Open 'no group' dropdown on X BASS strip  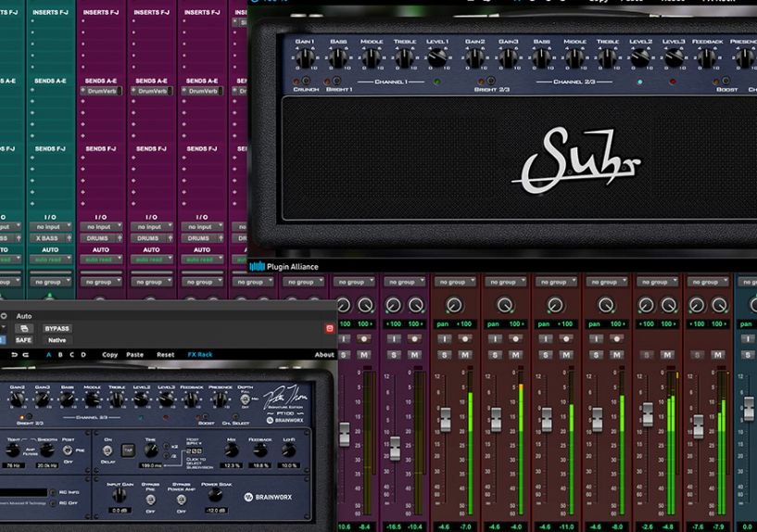[x=51, y=282]
